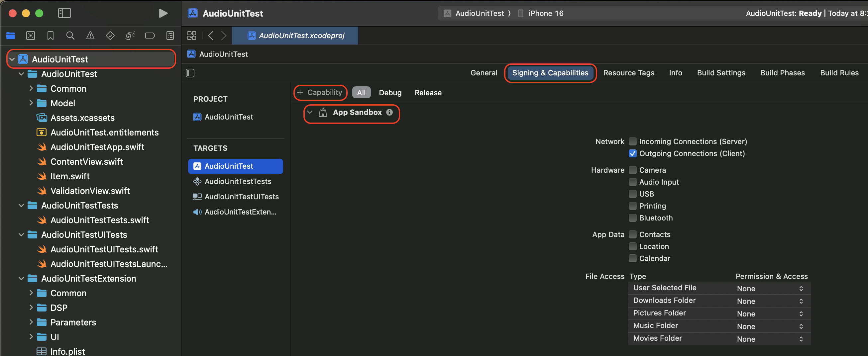868x356 pixels.
Task: Open the Report navigator
Action: 170,35
